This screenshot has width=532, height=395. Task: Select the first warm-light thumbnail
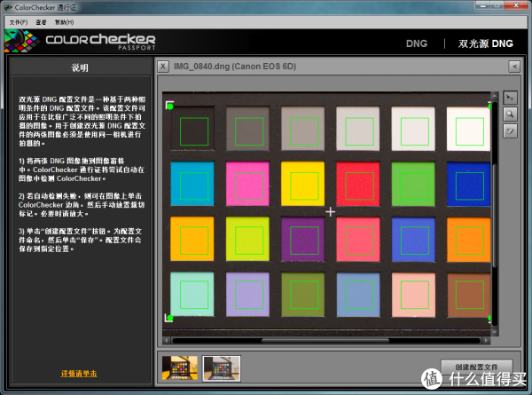click(180, 368)
